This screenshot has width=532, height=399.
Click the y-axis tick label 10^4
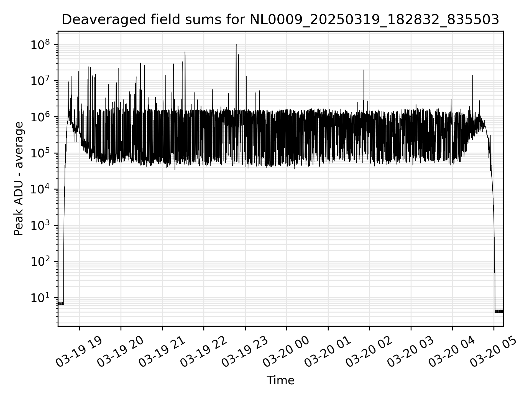(x=40, y=189)
